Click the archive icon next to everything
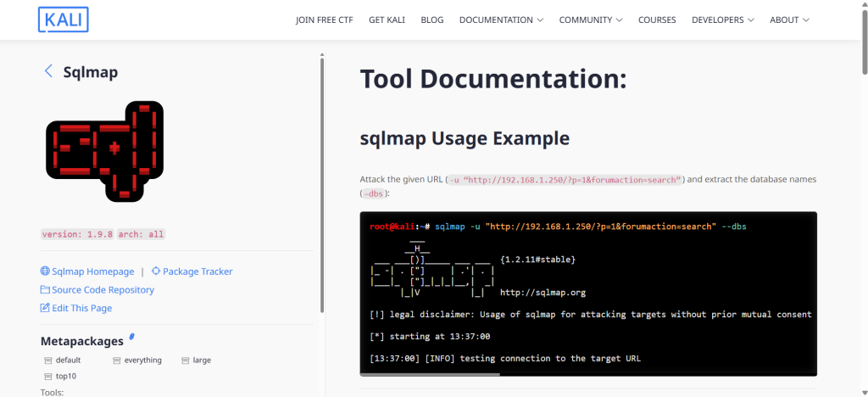Viewport: 868px width, 397px height. (x=117, y=361)
